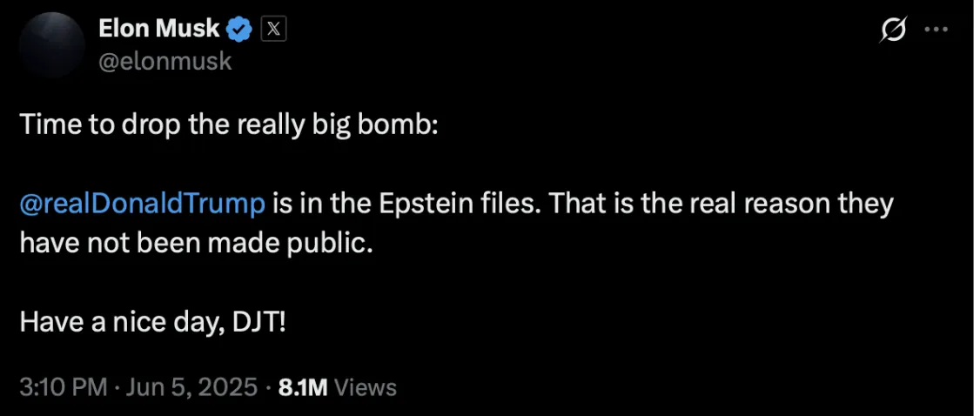Click the "8.1M" view count number

(x=302, y=386)
